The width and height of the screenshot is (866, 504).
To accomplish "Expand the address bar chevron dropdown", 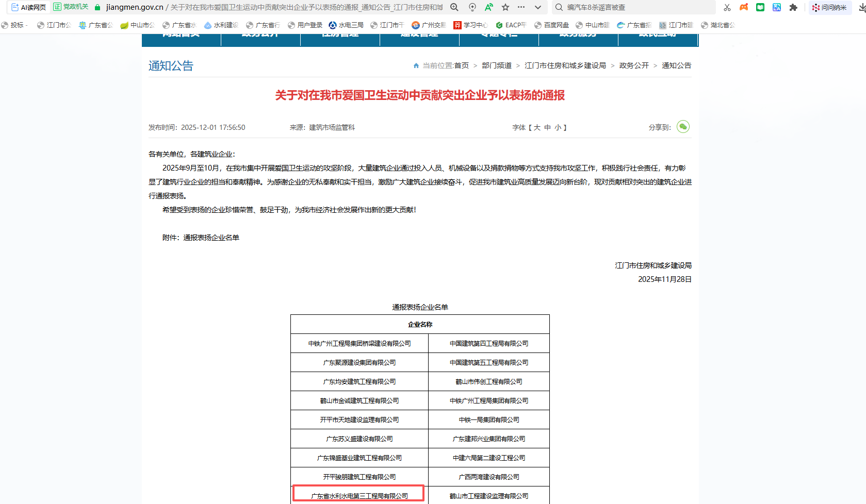I will pos(538,7).
